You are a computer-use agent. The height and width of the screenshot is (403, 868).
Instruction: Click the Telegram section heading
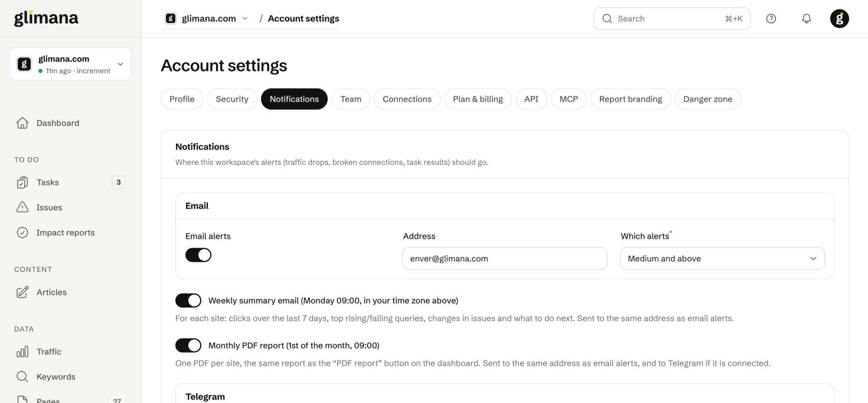(205, 396)
